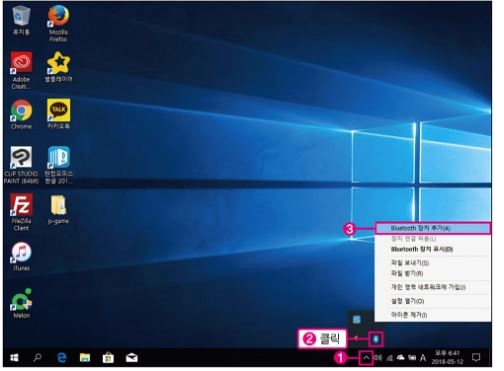
Task: Open Microsoft Store from the taskbar
Action: [x=108, y=358]
